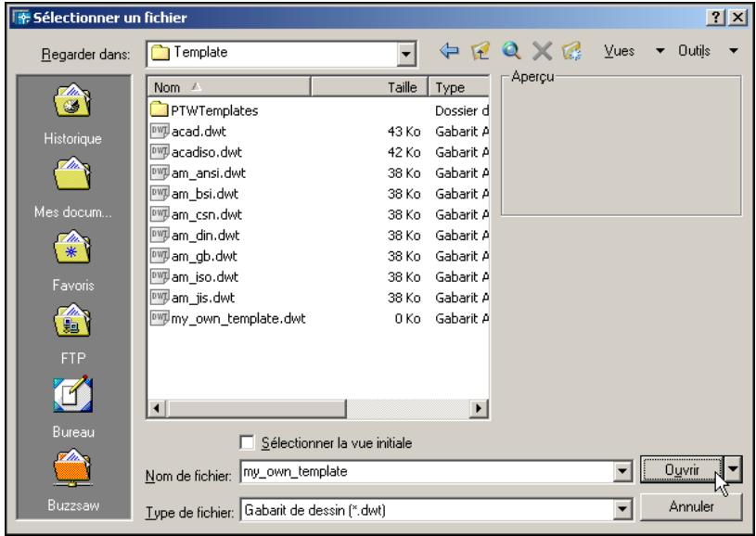This screenshot has height=536, width=756.
Task: Open the Buzzsaw sidebar location
Action: [x=72, y=480]
